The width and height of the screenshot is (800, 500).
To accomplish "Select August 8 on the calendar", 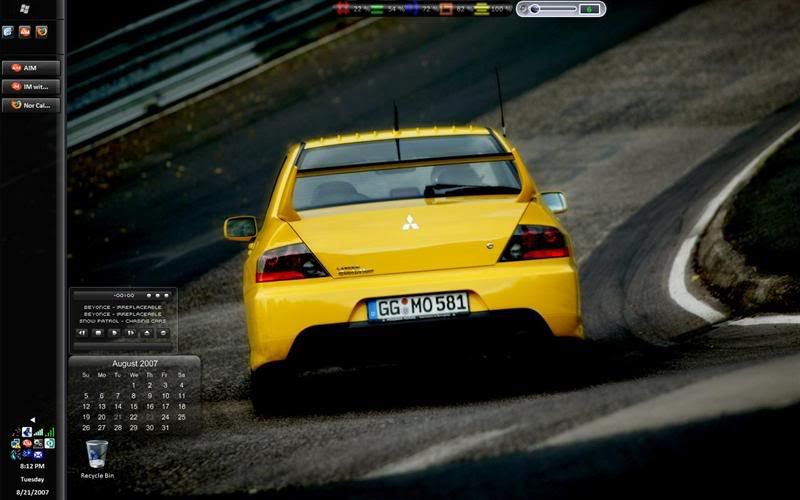I will tap(134, 396).
